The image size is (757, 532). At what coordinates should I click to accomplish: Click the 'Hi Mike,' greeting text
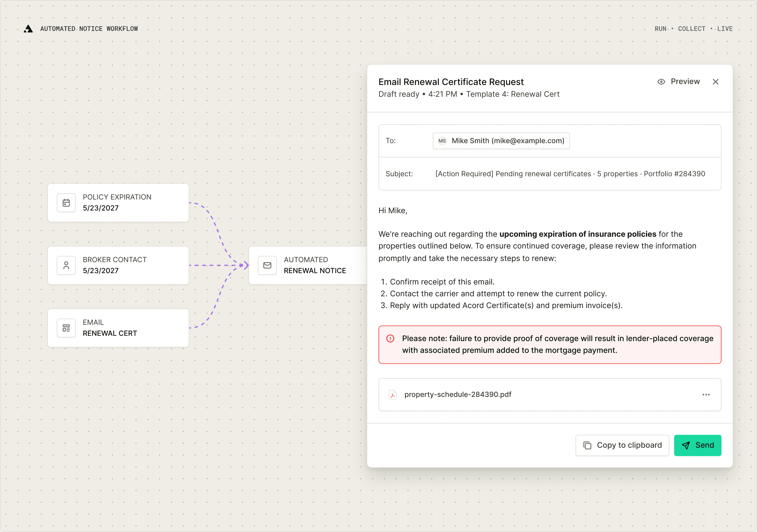393,211
